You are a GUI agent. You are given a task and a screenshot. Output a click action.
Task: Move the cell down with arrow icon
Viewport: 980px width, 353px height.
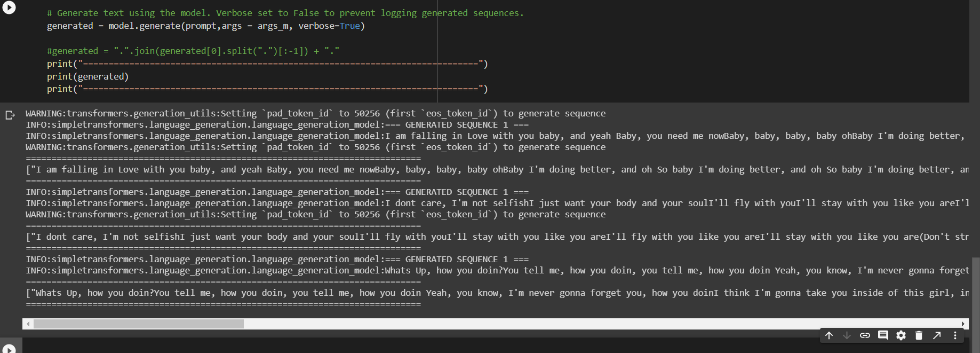(847, 335)
